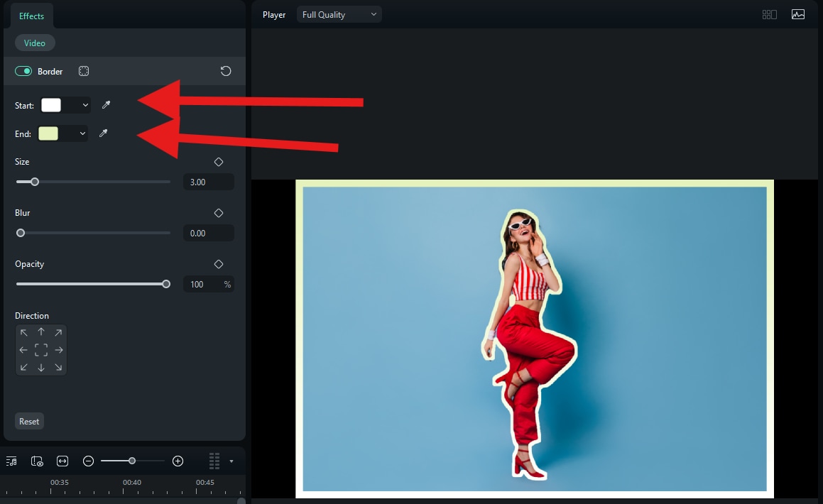Click the border preset icon beside Border
The image size is (823, 504).
click(84, 71)
